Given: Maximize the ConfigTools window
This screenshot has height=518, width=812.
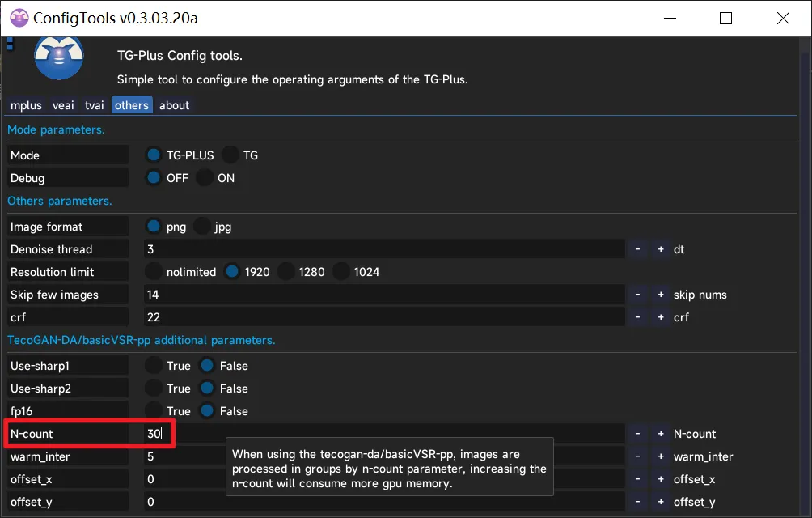Looking at the screenshot, I should [725, 18].
